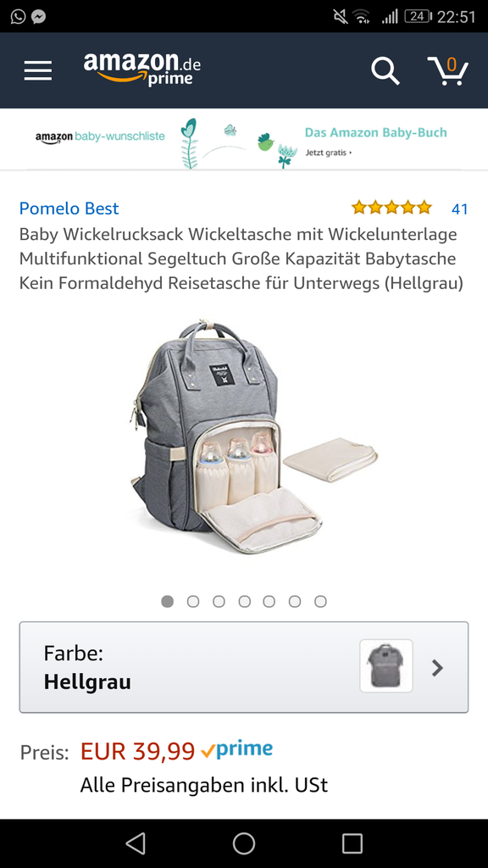Tap the five-star rating icons
This screenshot has height=868, width=488.
click(x=391, y=208)
